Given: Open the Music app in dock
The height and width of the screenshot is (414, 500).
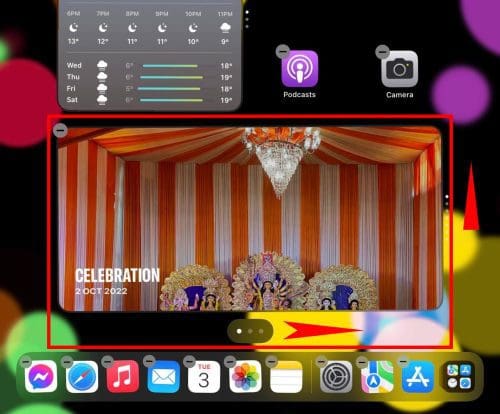Looking at the screenshot, I should (x=122, y=376).
